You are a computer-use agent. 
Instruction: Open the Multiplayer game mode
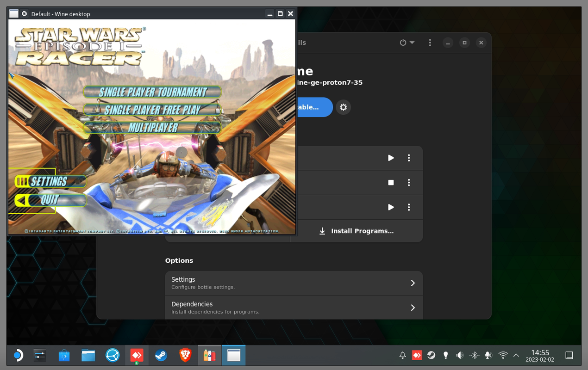coord(152,127)
